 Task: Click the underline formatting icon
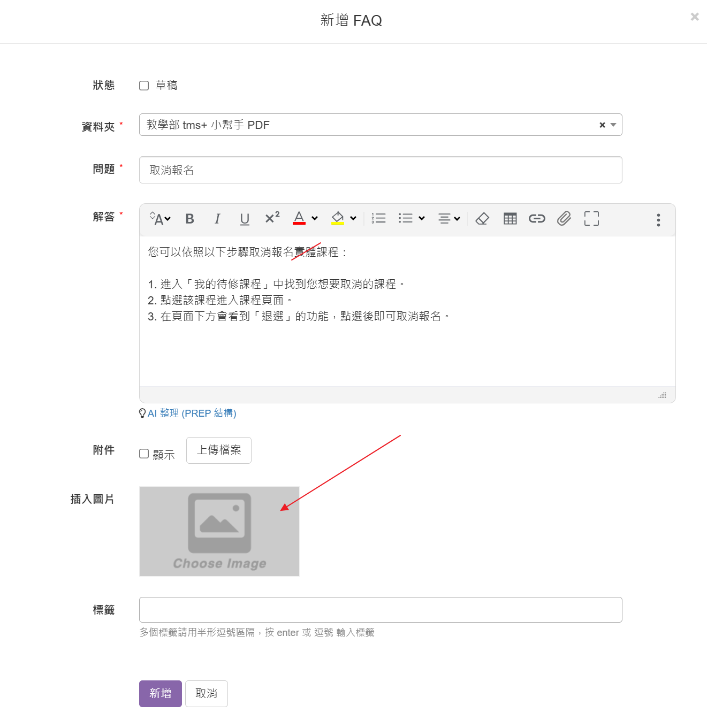pos(245,219)
